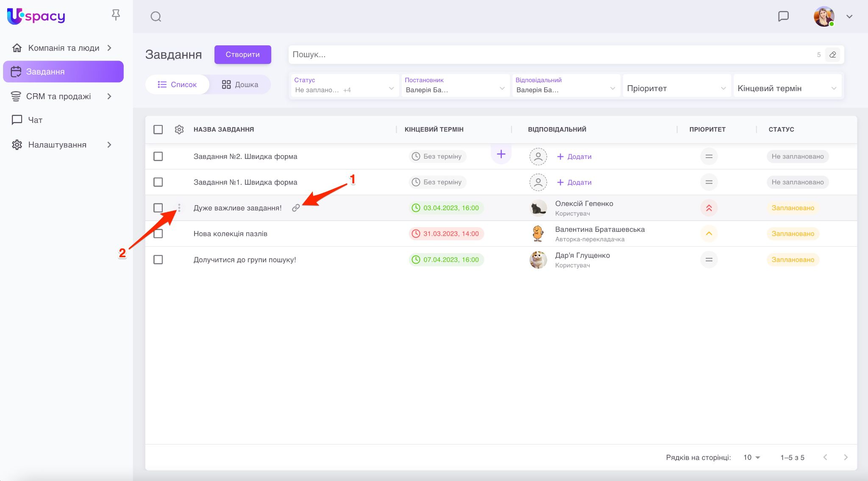This screenshot has width=868, height=481.
Task: Change rows per page dropdown
Action: [x=752, y=457]
